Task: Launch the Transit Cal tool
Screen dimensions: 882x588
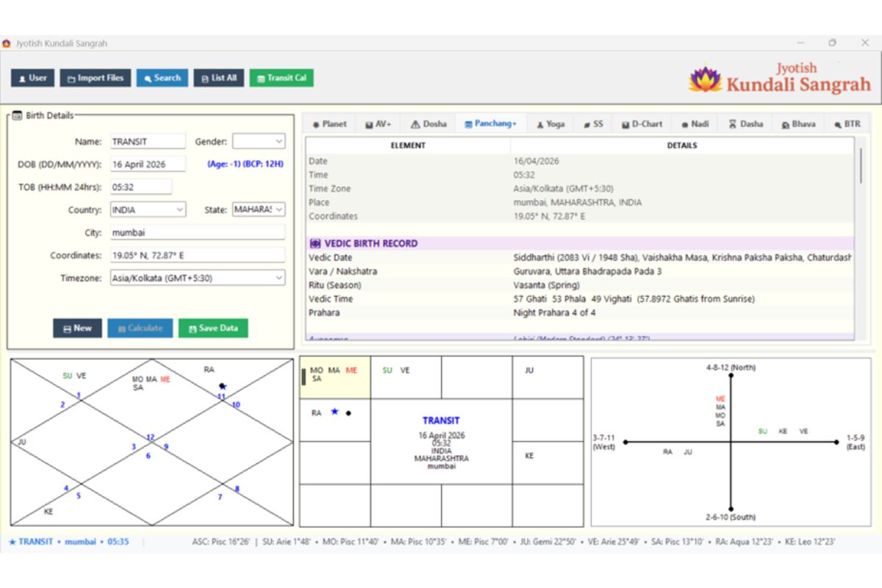Action: 282,78
